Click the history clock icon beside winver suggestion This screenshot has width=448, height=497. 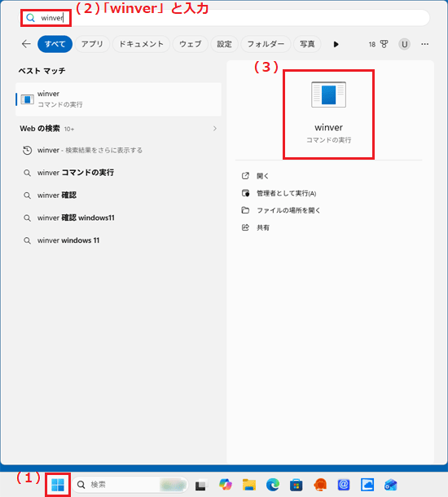pos(27,150)
